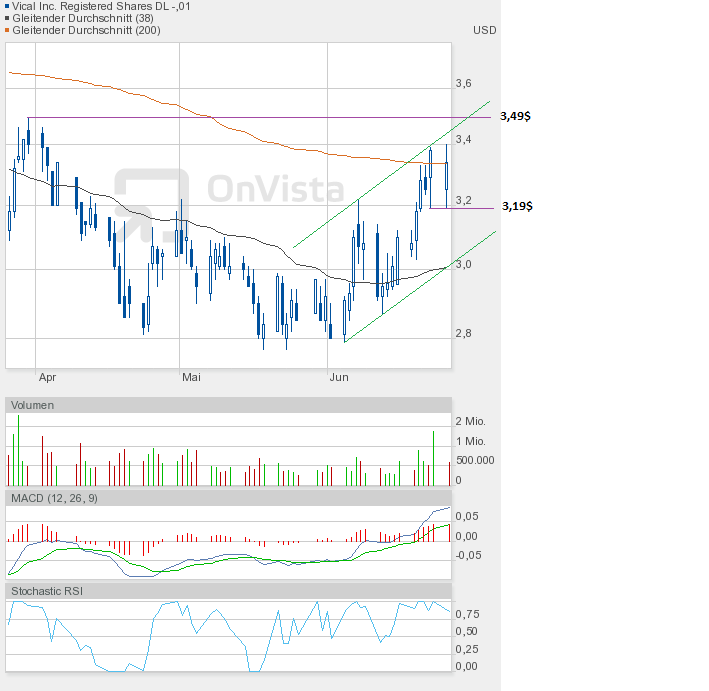This screenshot has width=709, height=691.
Task: Click the Vical Inc. Registered Shares legend label
Action: click(101, 6)
